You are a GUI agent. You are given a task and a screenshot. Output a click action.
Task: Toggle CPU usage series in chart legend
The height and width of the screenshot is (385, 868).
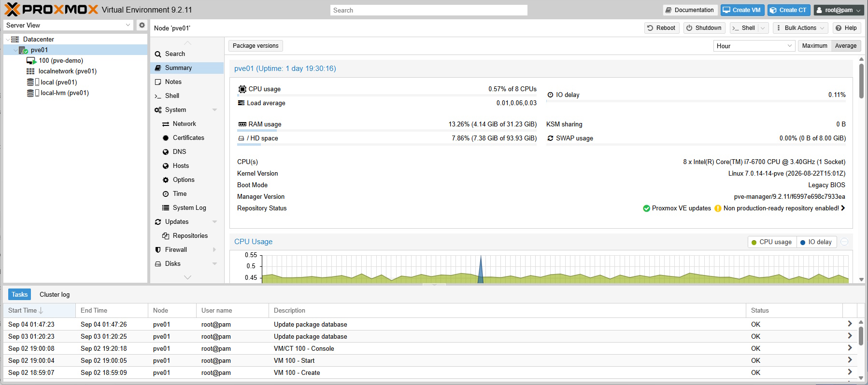[771, 242]
